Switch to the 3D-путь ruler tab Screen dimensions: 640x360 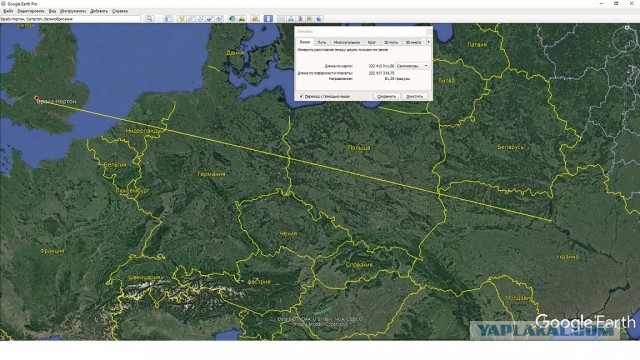tap(391, 42)
